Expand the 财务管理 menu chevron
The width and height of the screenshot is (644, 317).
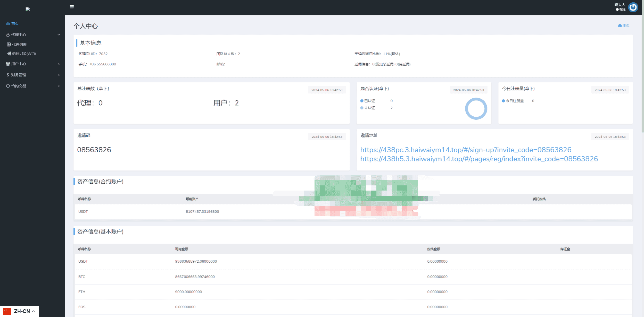click(x=59, y=75)
